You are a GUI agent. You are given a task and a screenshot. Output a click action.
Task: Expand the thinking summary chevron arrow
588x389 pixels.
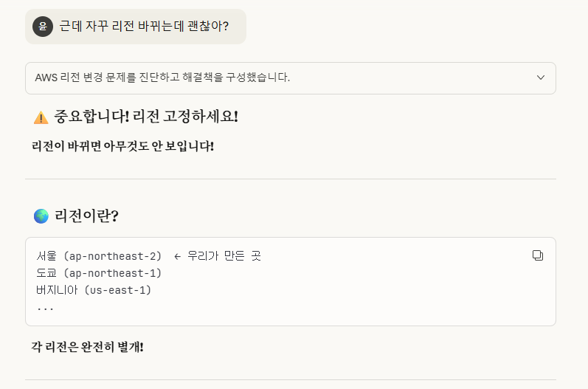click(540, 78)
